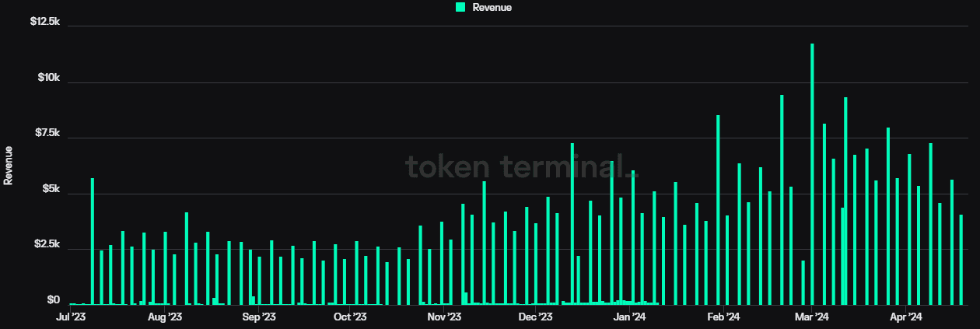Image resolution: width=980 pixels, height=329 pixels.
Task: Click the vertical Revenue y-axis title
Action: pyautogui.click(x=9, y=165)
